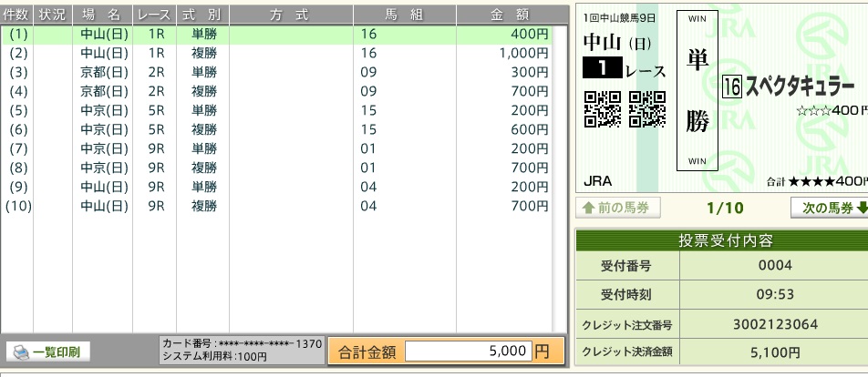Click the カード番号 masked card text
The width and height of the screenshot is (868, 377).
(242, 344)
